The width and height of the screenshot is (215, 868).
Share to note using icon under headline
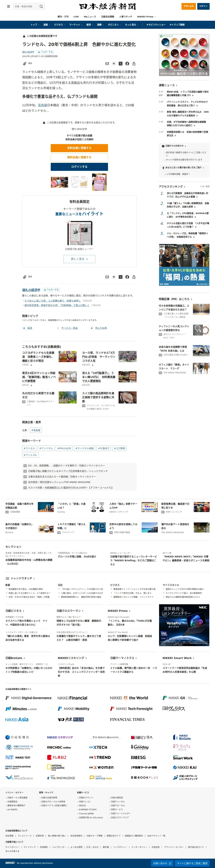(114, 63)
